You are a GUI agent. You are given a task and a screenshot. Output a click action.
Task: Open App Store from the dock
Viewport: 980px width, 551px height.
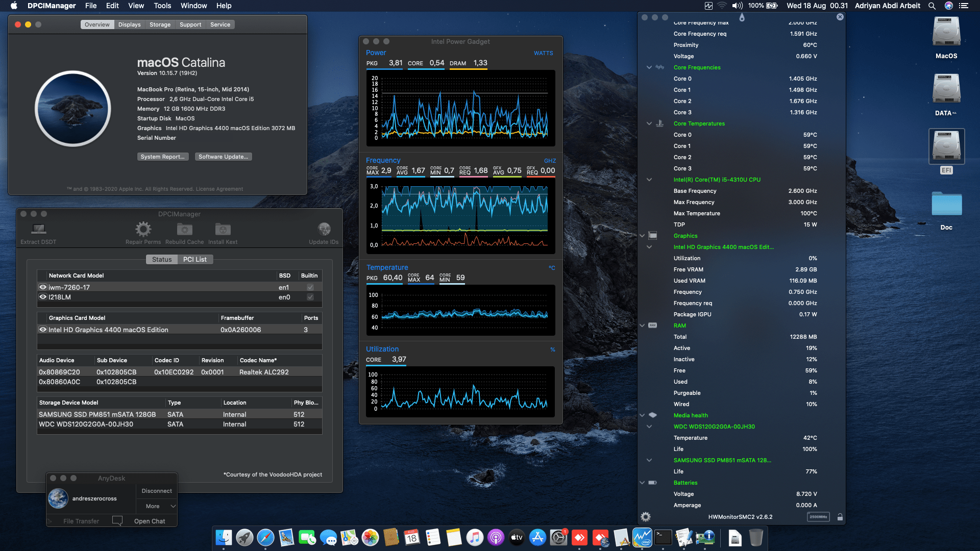click(x=537, y=538)
